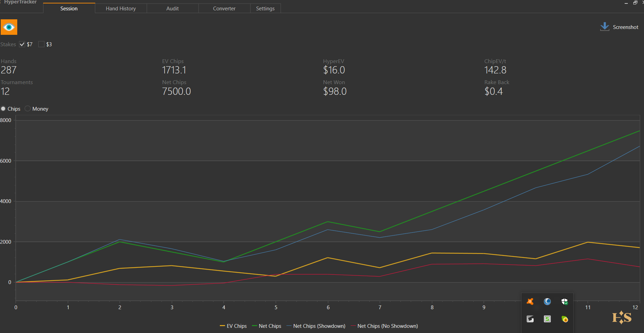Click the EV Chips value 1713.1
This screenshot has width=644, height=333.
pyautogui.click(x=174, y=70)
